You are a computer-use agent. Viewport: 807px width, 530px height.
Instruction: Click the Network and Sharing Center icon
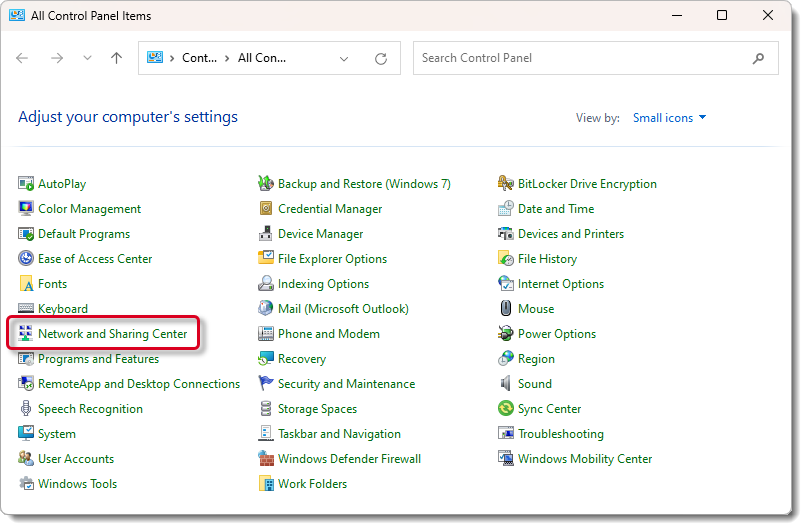click(x=26, y=333)
